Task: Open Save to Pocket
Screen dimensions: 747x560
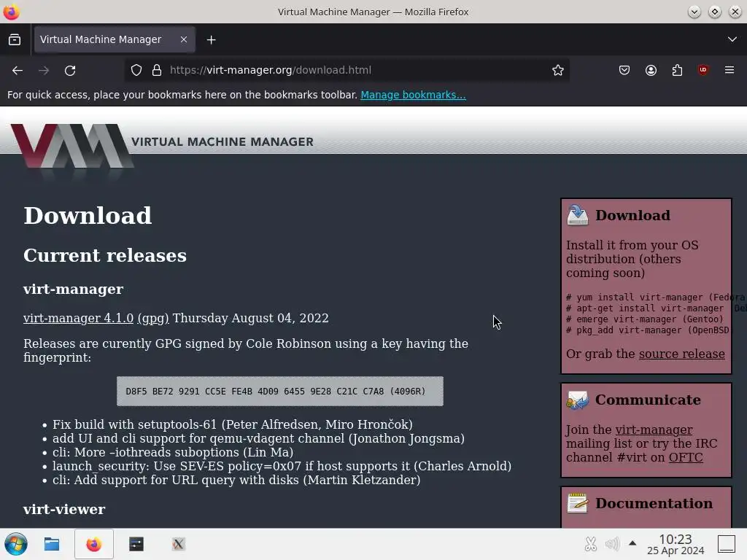Action: coord(624,71)
